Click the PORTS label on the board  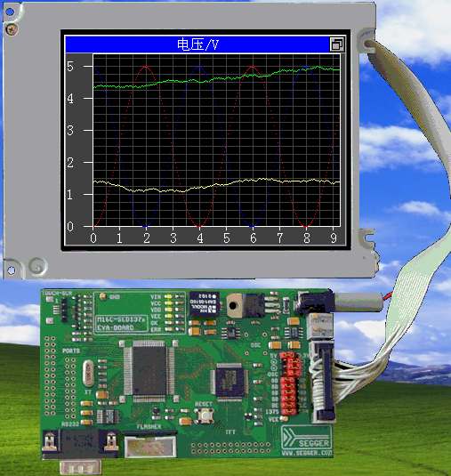tap(71, 351)
